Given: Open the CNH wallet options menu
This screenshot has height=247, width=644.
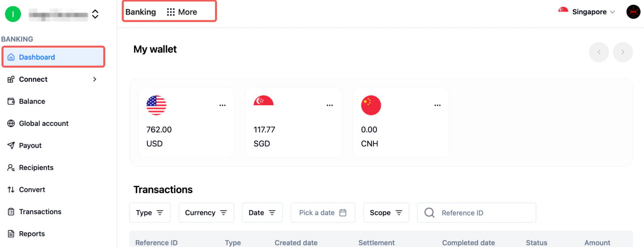Looking at the screenshot, I should click(437, 105).
